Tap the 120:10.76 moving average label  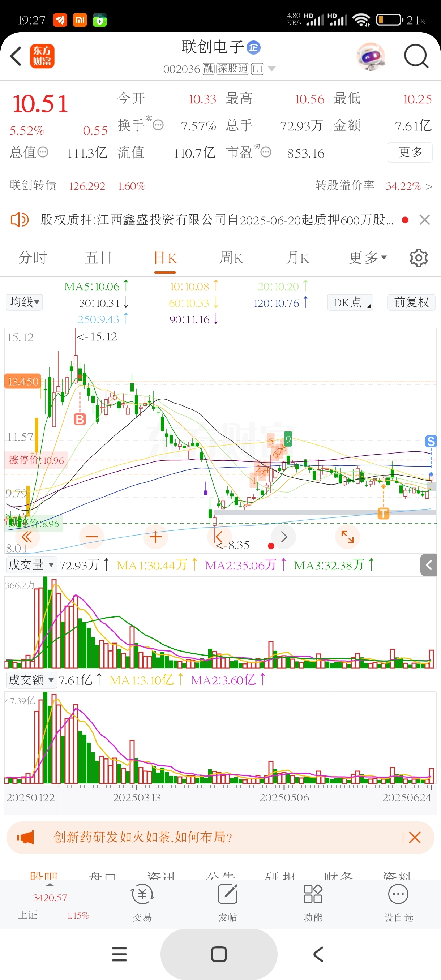281,303
